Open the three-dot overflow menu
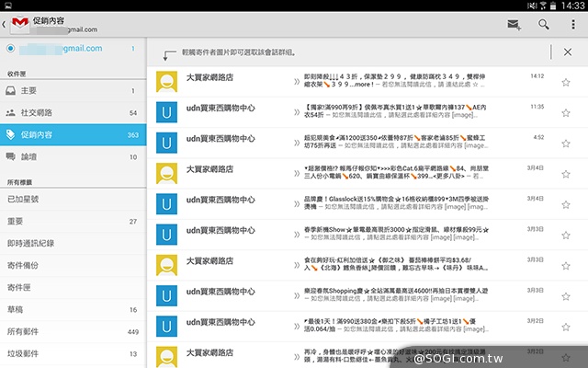The height and width of the screenshot is (368, 588). [x=573, y=25]
